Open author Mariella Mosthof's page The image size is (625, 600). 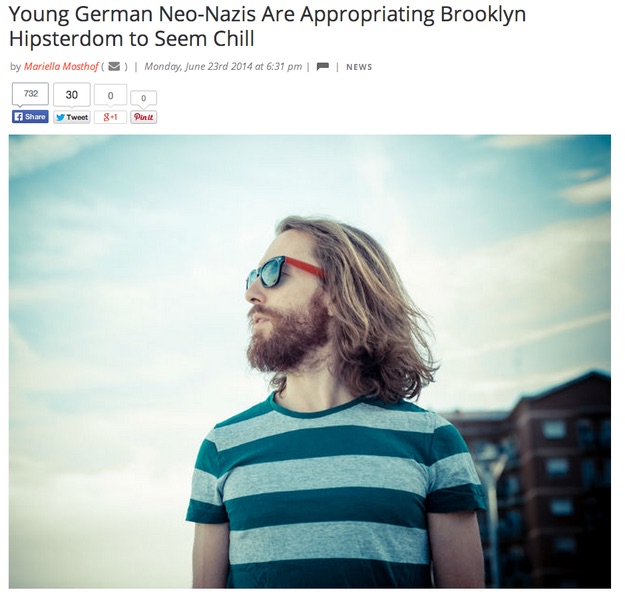[x=61, y=66]
